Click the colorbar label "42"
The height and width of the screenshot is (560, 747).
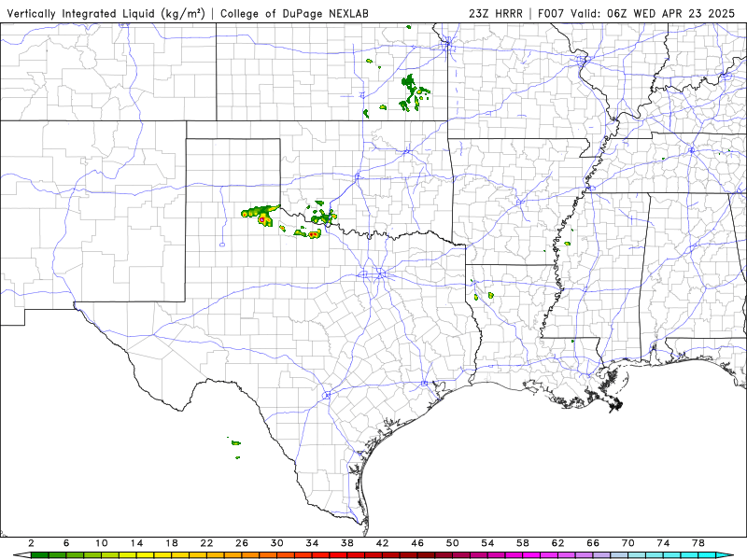click(383, 543)
